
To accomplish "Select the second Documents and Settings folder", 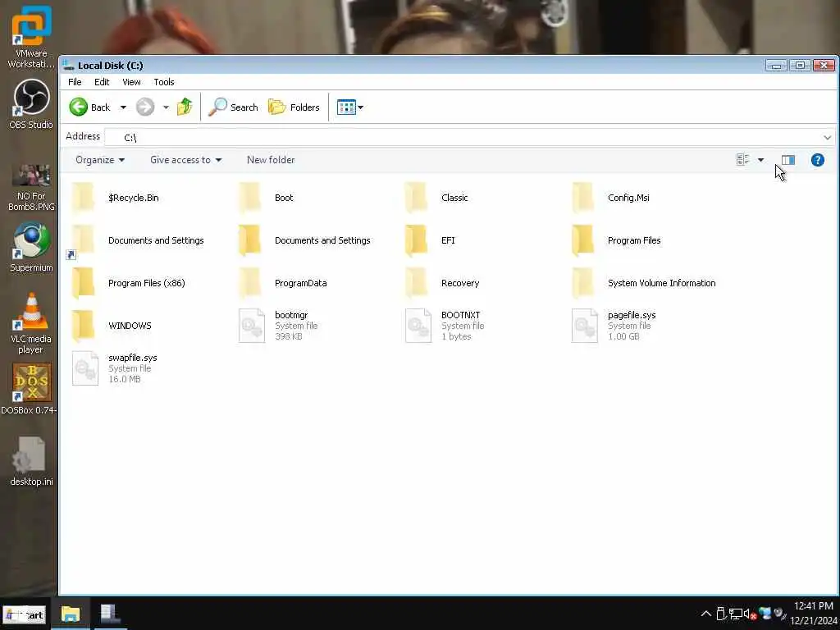I will tap(304, 240).
